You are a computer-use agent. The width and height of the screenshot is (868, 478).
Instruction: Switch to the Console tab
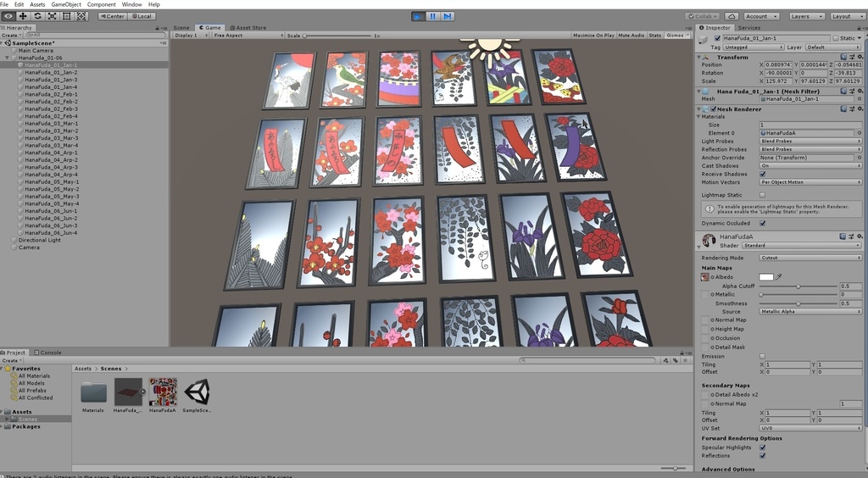click(47, 353)
